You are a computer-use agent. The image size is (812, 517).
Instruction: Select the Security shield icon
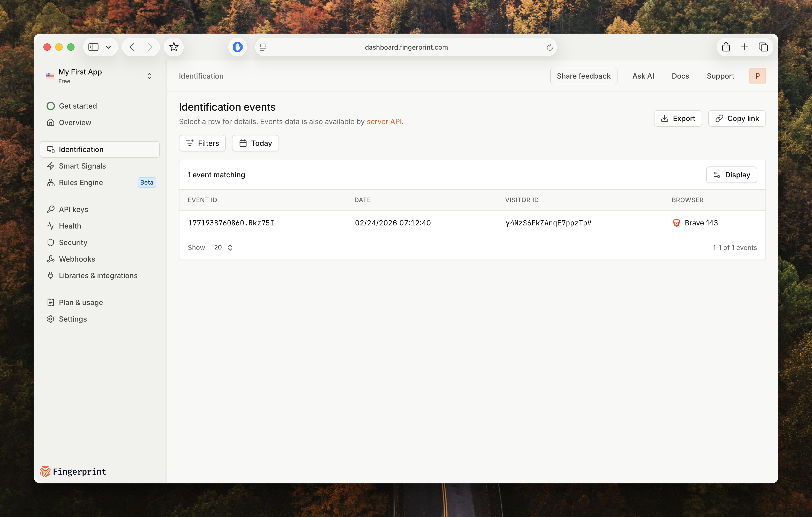tap(51, 242)
